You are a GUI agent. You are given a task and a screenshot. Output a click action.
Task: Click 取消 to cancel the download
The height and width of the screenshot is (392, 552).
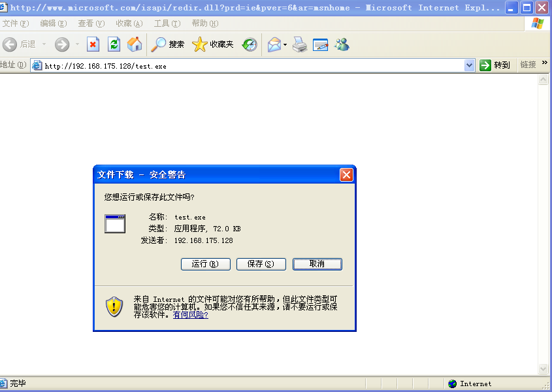317,264
